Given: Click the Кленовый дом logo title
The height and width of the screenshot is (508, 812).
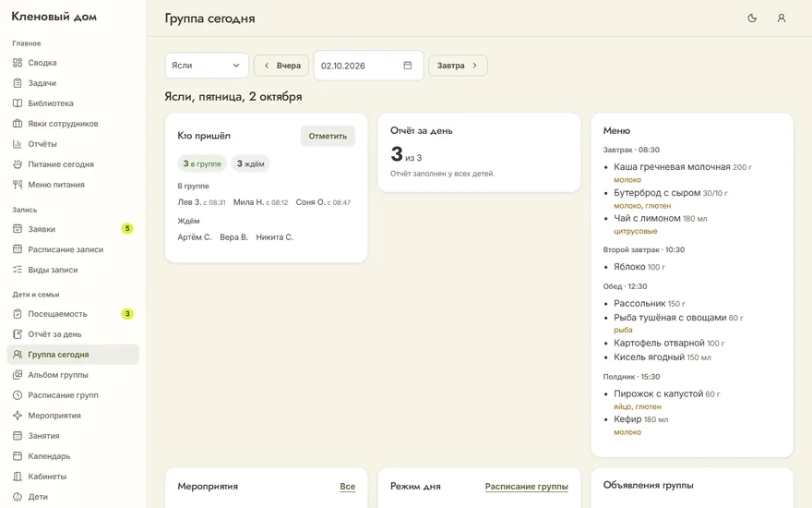Looking at the screenshot, I should click(x=54, y=17).
